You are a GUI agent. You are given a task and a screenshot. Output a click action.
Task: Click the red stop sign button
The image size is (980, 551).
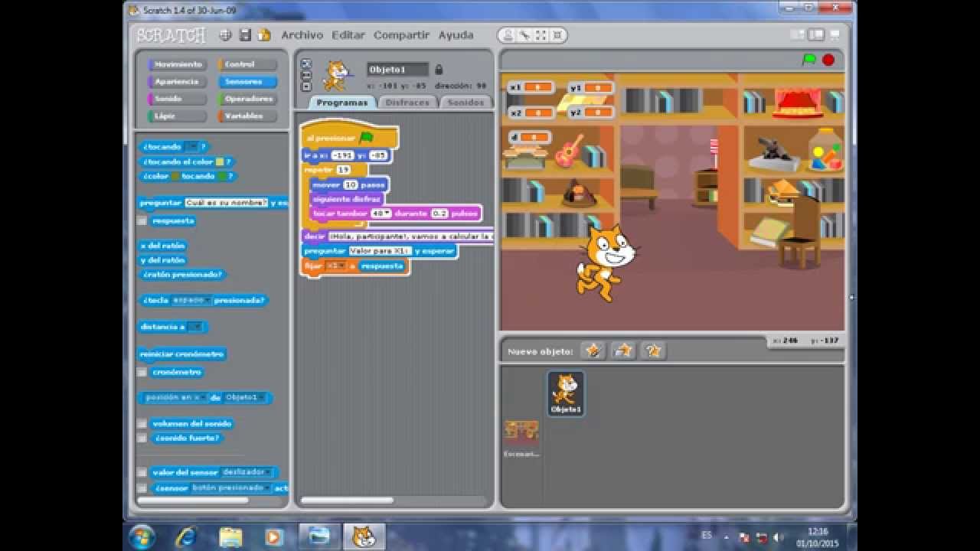point(828,60)
